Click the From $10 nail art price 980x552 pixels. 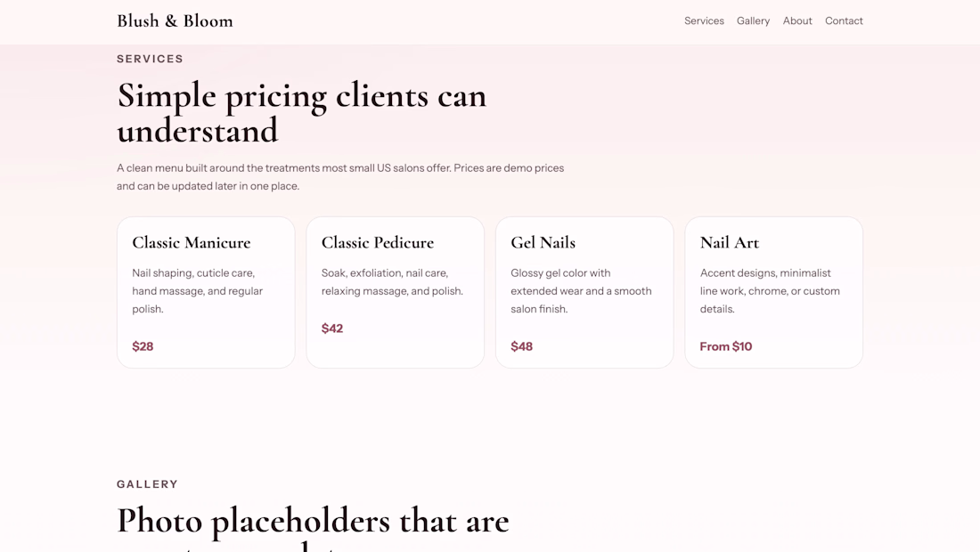[x=726, y=346]
